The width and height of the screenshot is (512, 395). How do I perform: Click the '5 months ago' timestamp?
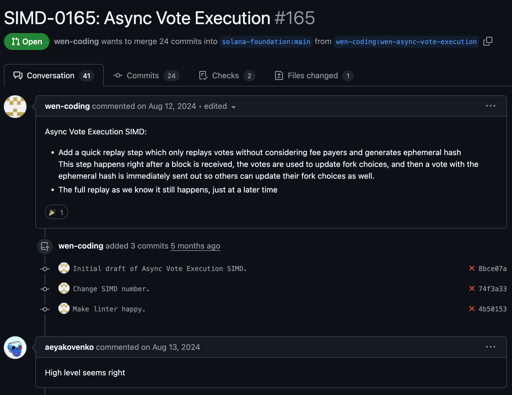pyautogui.click(x=195, y=246)
